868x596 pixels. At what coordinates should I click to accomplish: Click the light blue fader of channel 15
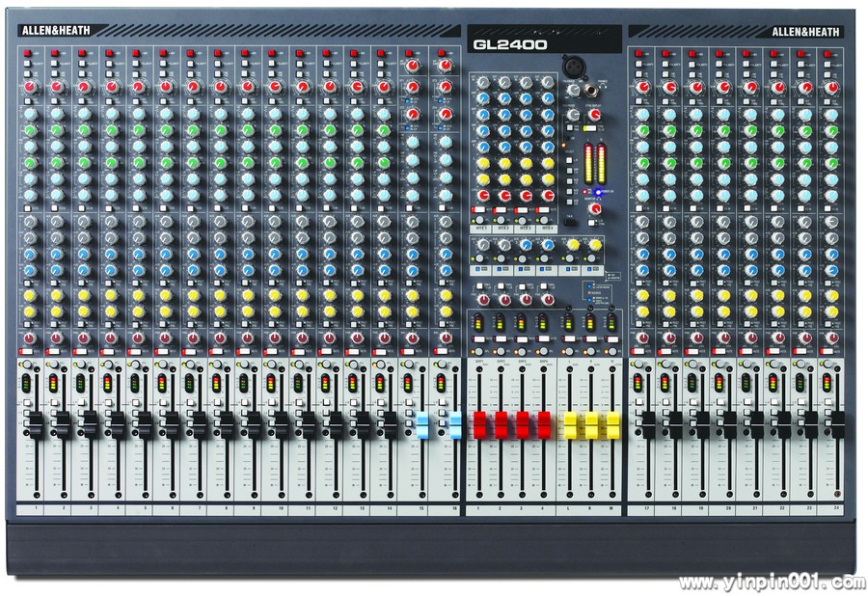(x=421, y=424)
